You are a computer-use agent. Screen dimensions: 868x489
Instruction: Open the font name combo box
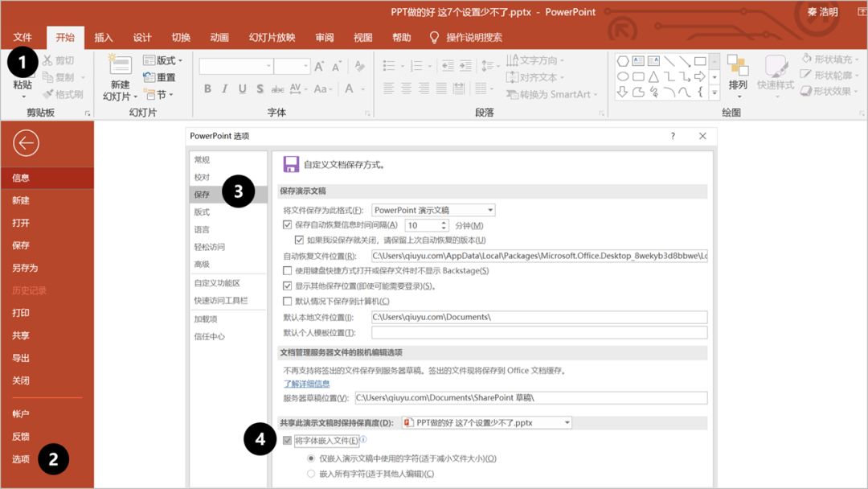pos(236,66)
